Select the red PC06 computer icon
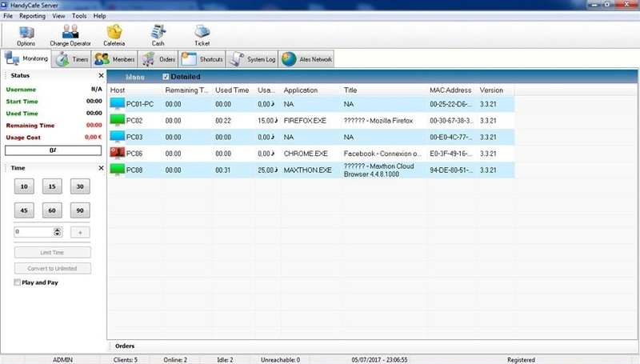 click(118, 154)
